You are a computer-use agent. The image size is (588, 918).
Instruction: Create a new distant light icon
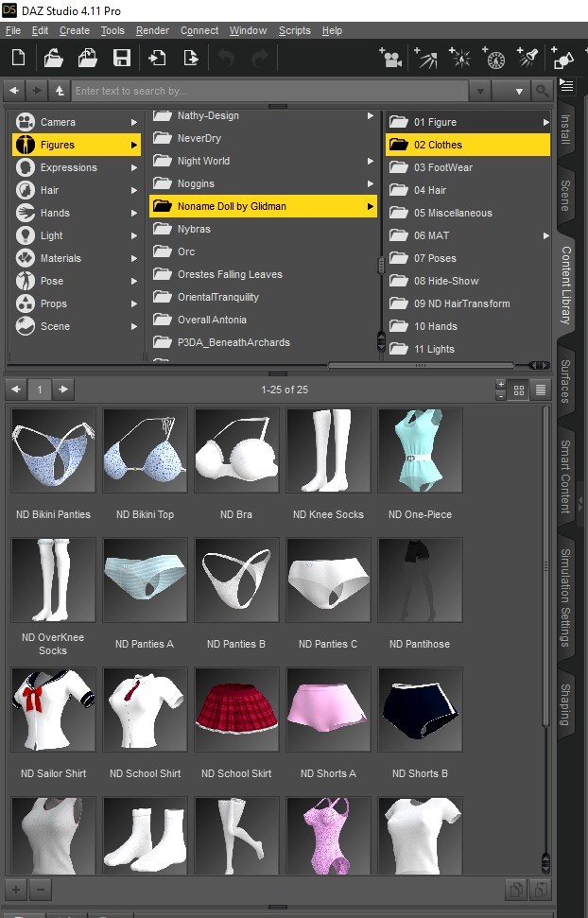[425, 58]
